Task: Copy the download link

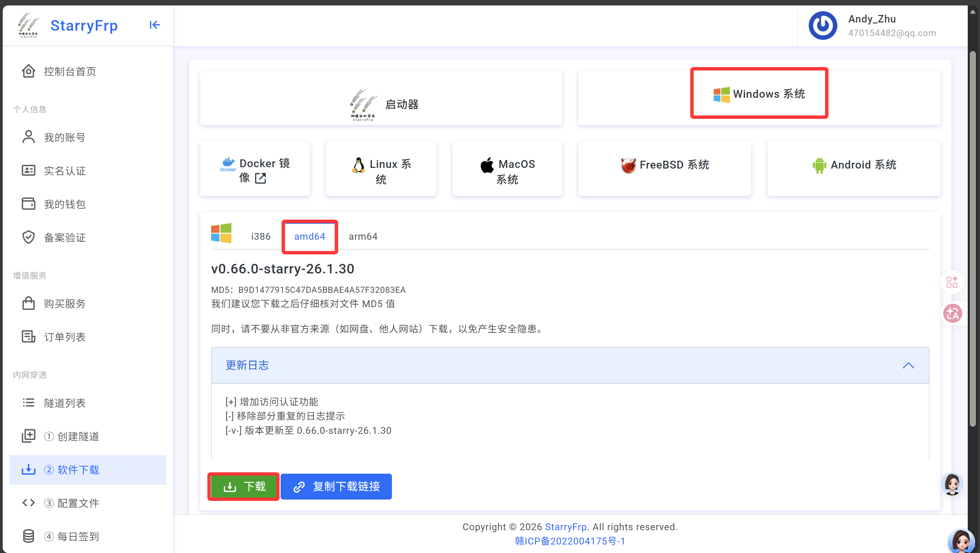Action: click(336, 487)
